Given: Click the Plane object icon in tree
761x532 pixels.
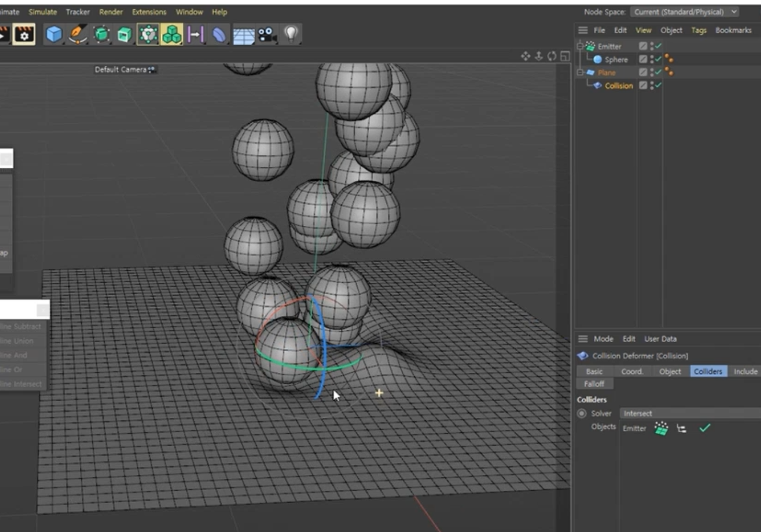Looking at the screenshot, I should coord(591,72).
